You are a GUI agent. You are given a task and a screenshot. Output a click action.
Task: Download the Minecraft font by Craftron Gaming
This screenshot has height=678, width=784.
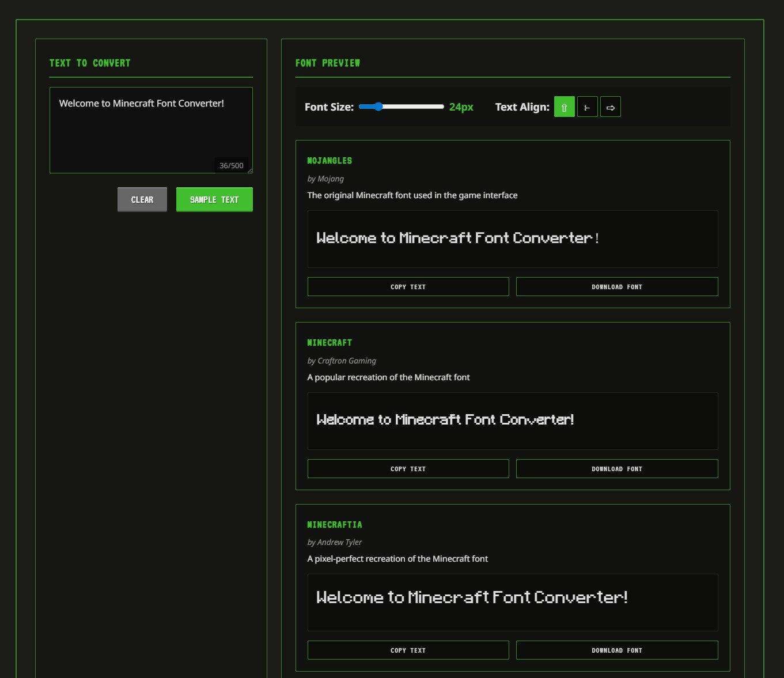point(617,468)
